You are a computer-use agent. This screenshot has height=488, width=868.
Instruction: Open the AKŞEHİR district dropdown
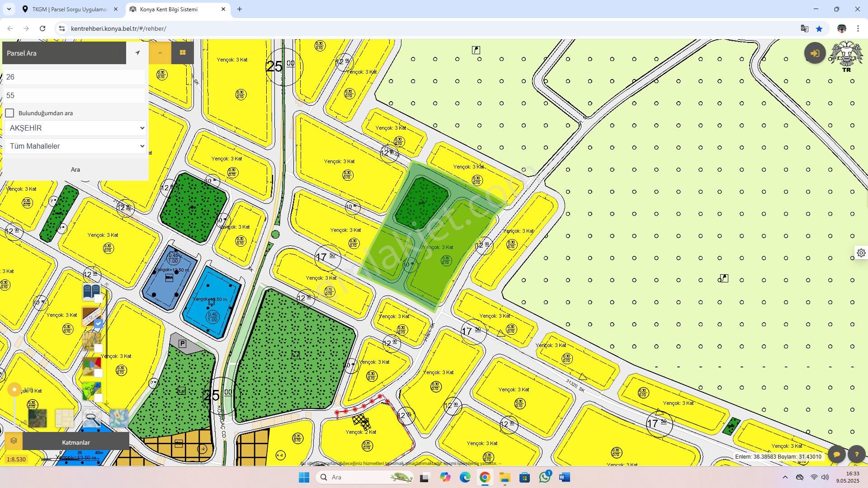point(75,128)
